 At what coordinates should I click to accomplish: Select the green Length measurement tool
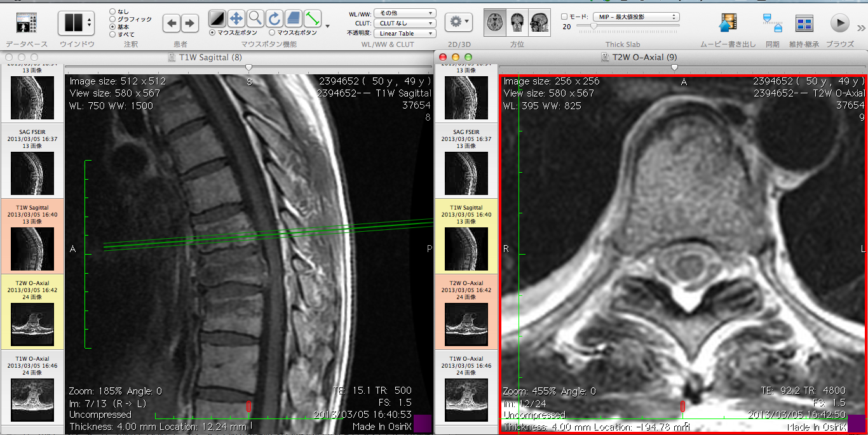click(311, 18)
